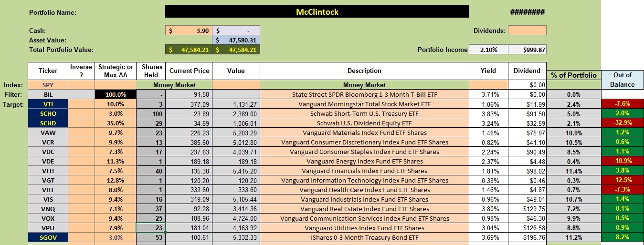Select the Current Price column header

click(190, 71)
